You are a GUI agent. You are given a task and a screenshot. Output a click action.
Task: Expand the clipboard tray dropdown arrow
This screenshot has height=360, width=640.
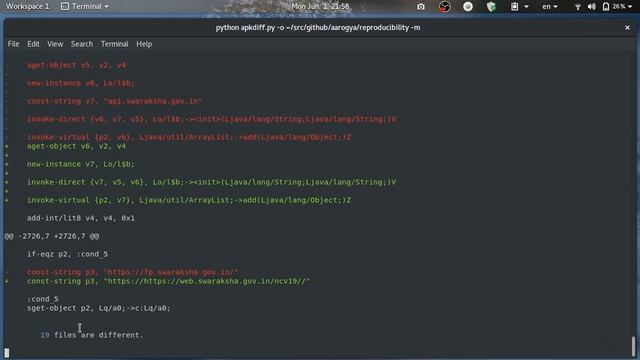pos(526,7)
